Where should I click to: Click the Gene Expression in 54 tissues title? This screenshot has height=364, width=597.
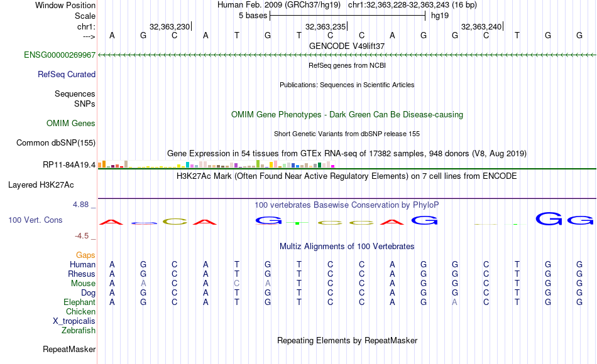coord(347,153)
